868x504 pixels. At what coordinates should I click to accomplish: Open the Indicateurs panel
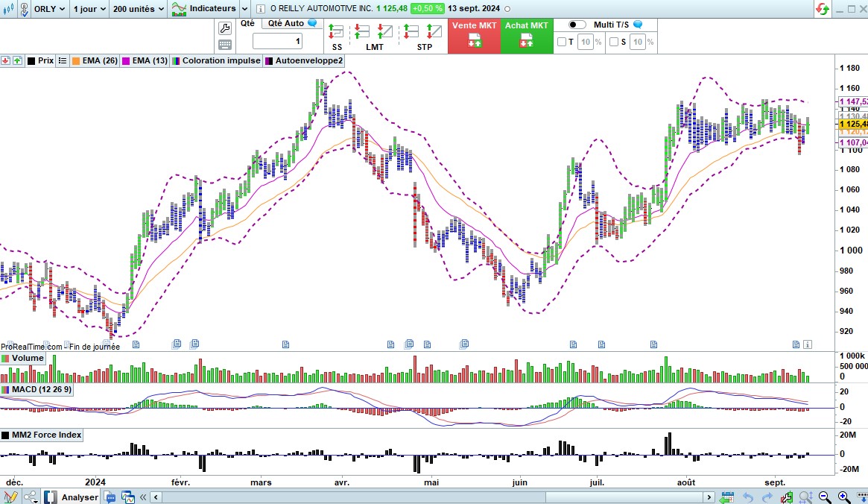pos(203,9)
